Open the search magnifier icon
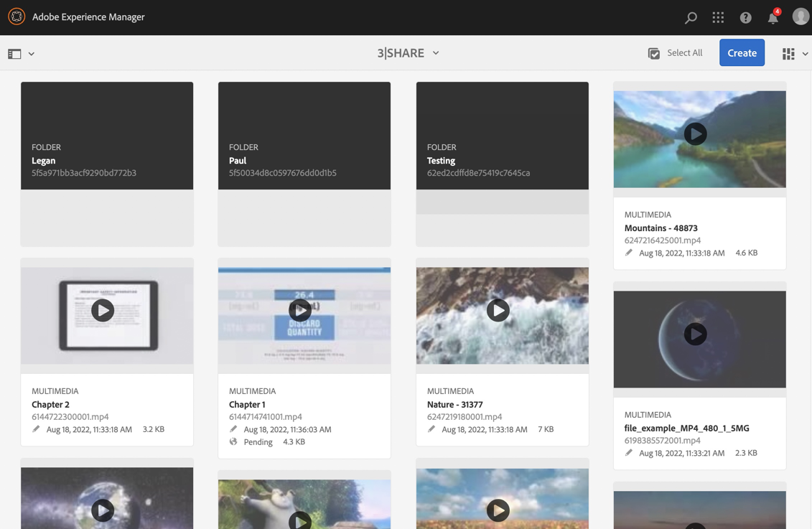The image size is (812, 529). click(691, 17)
